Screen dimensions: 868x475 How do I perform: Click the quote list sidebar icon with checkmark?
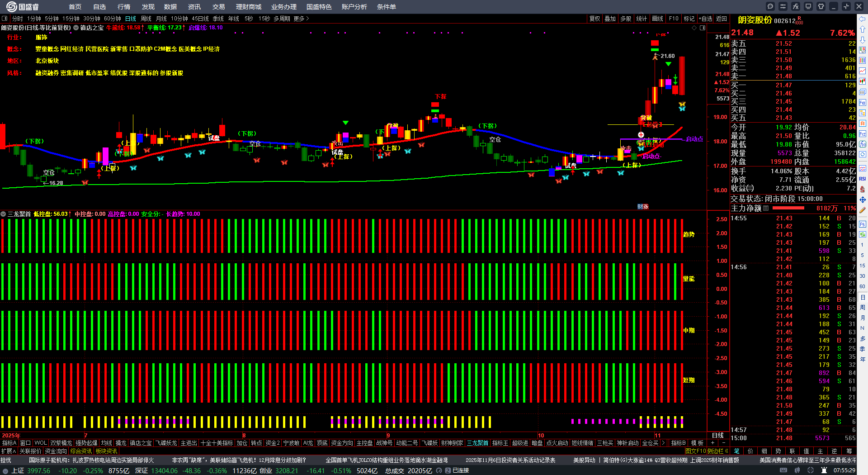click(x=863, y=50)
